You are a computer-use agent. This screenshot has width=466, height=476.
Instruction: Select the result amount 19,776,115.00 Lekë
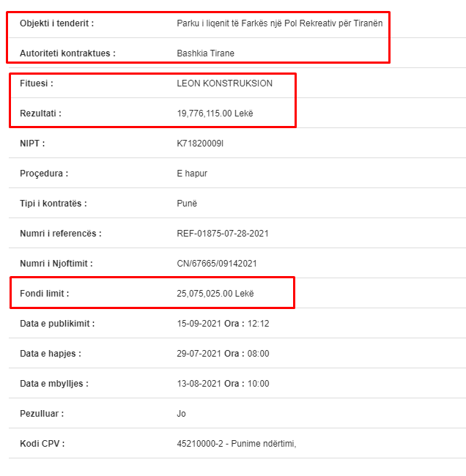tap(215, 114)
